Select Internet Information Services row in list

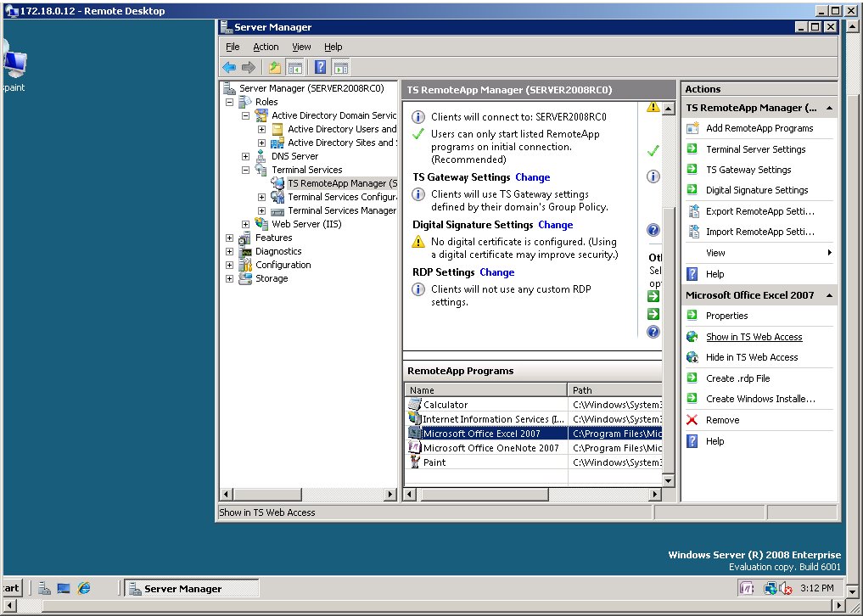point(533,419)
